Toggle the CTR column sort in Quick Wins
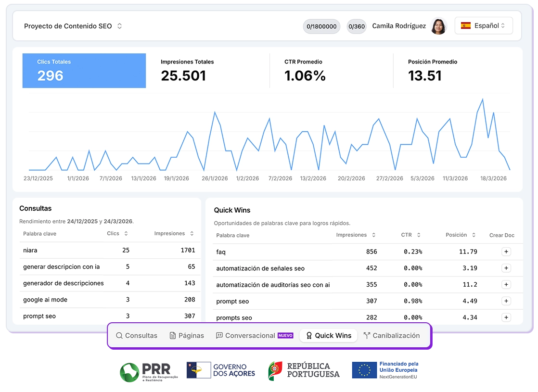Image resolution: width=538 pixels, height=392 pixels. pos(419,235)
